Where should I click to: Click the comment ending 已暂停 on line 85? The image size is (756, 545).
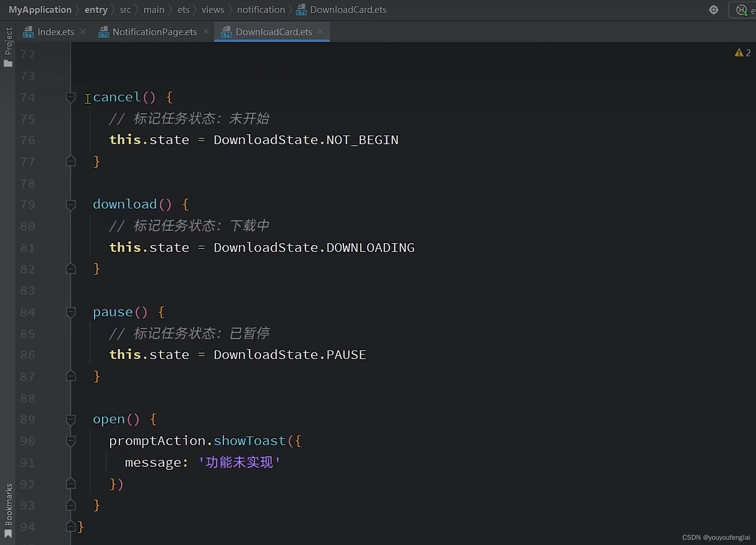point(189,333)
